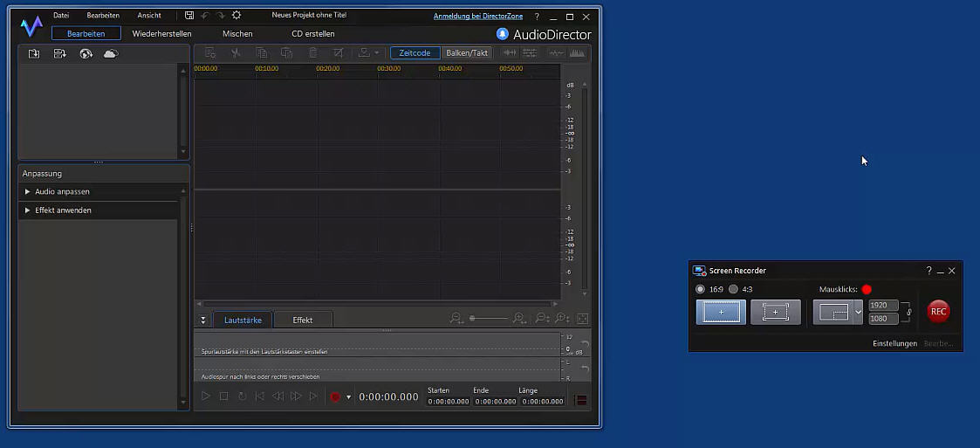
Task: Toggle the level meter panel icon
Action: pyautogui.click(x=581, y=401)
